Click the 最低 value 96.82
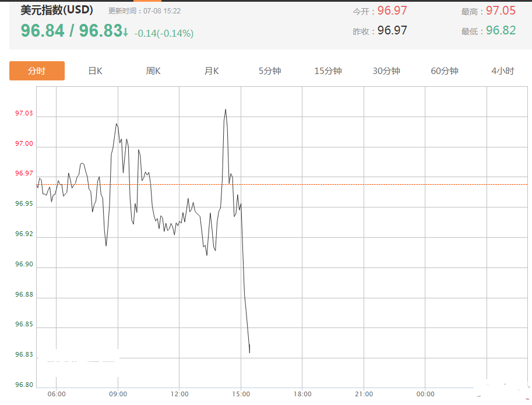 click(501, 30)
